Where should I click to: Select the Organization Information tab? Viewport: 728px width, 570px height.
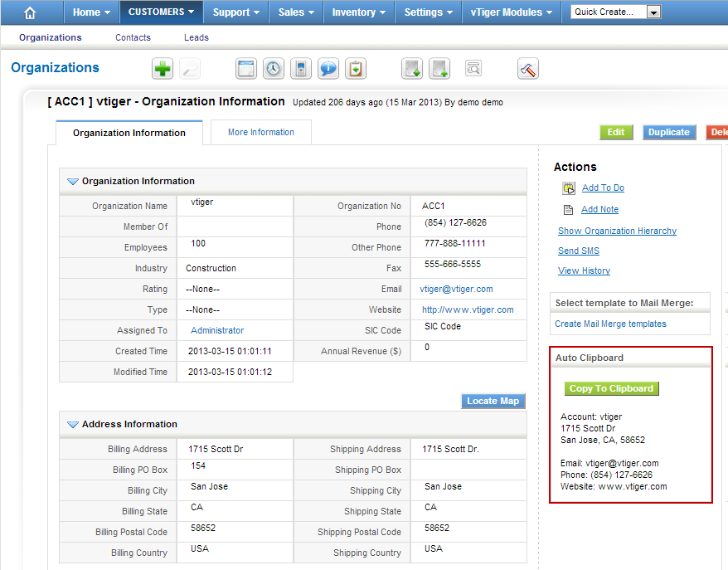(129, 133)
